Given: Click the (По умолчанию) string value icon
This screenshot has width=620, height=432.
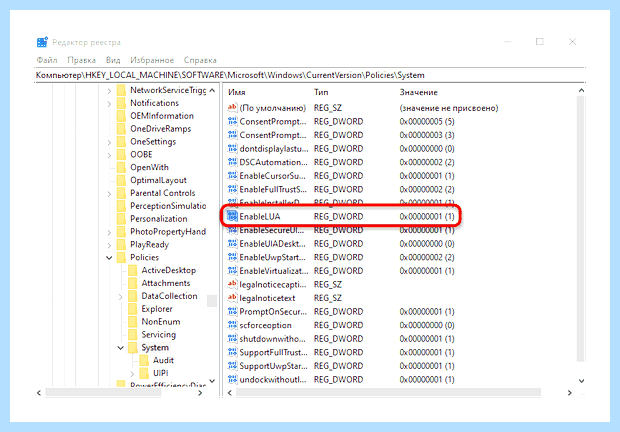Looking at the screenshot, I should pyautogui.click(x=232, y=108).
